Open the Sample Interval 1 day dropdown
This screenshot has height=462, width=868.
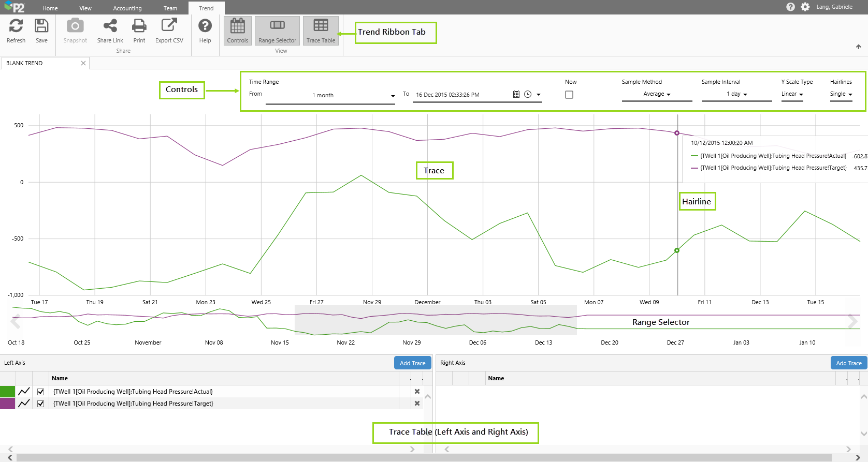click(736, 94)
